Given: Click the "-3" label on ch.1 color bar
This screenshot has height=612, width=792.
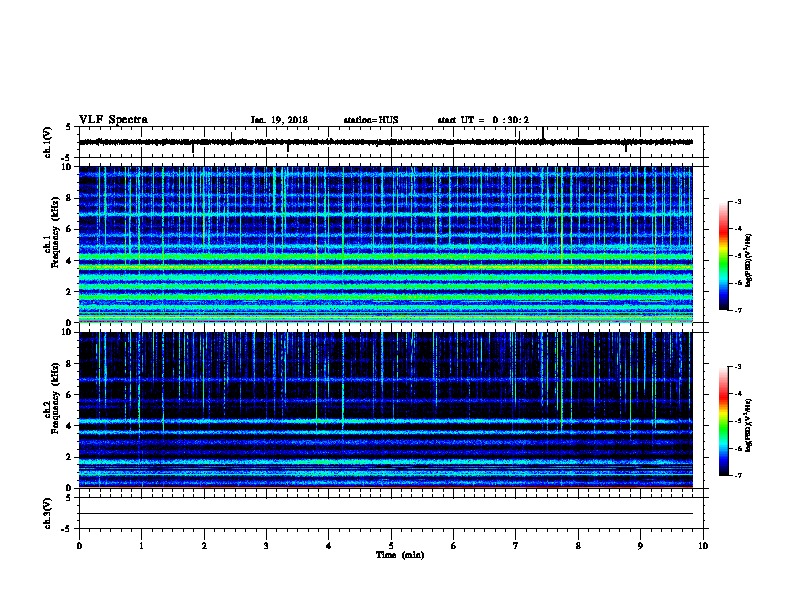Looking at the screenshot, I should [738, 201].
